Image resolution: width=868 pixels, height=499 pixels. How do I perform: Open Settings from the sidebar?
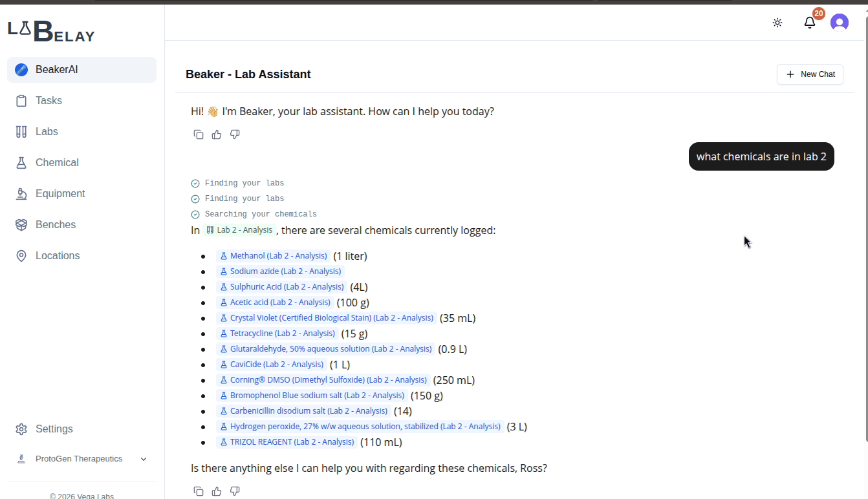pos(54,429)
